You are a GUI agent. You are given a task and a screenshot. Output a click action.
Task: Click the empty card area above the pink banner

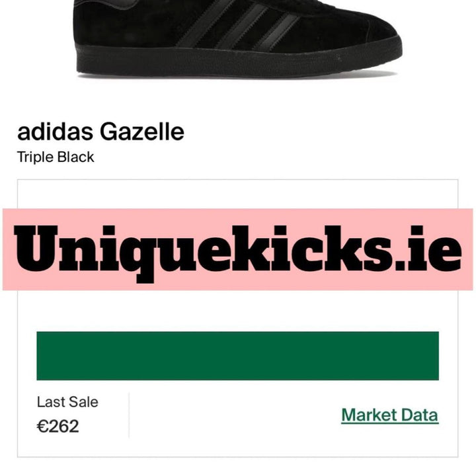point(238,194)
